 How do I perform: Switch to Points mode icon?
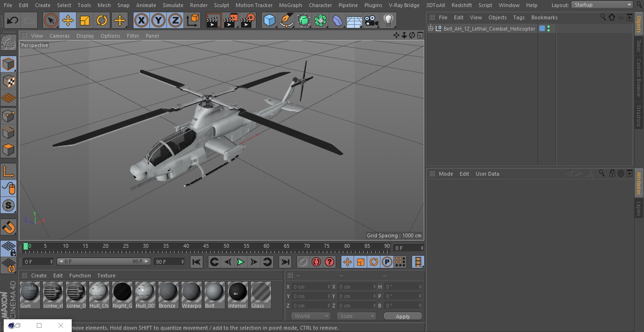click(8, 115)
